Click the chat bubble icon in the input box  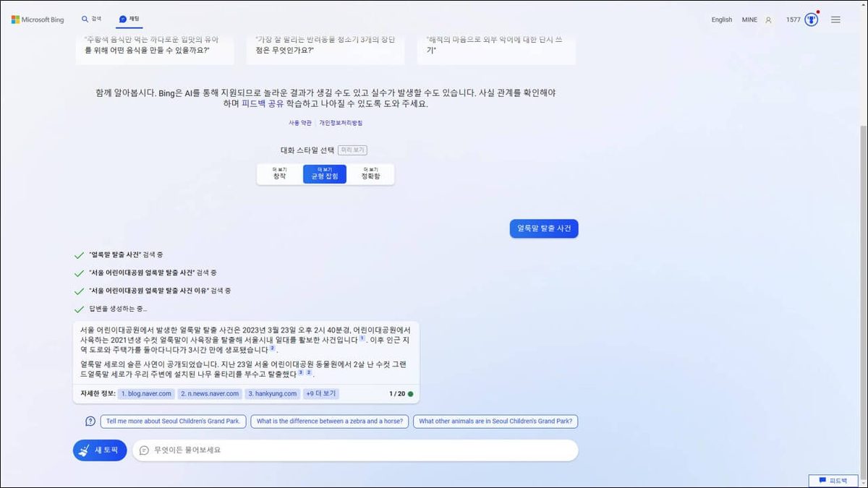[x=144, y=450]
